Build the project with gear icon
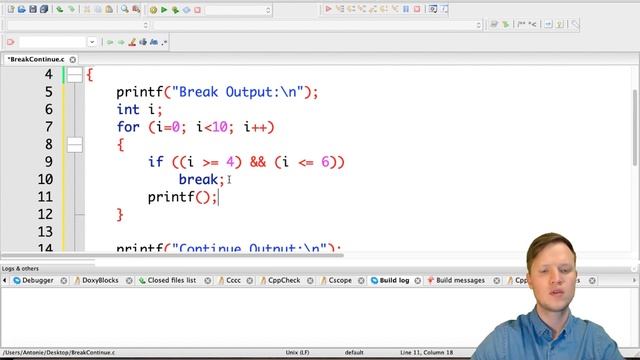 tap(153, 9)
